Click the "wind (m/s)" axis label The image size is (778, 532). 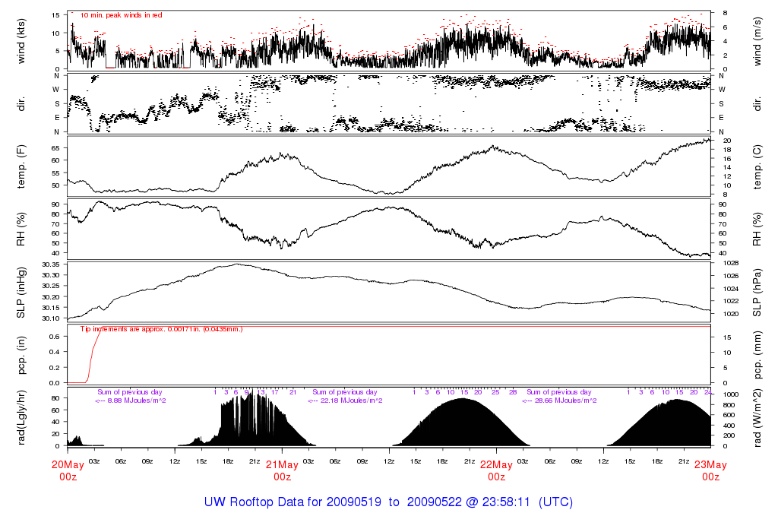pos(757,41)
